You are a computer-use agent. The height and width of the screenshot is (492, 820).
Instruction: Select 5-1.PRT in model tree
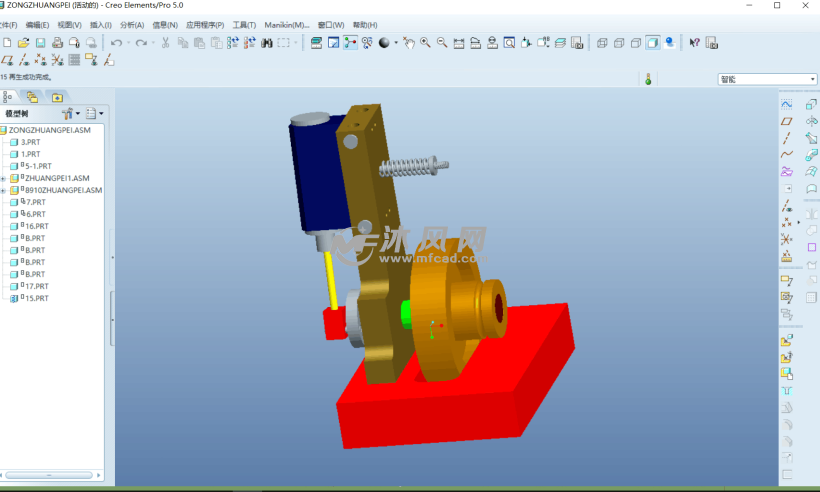(x=38, y=166)
